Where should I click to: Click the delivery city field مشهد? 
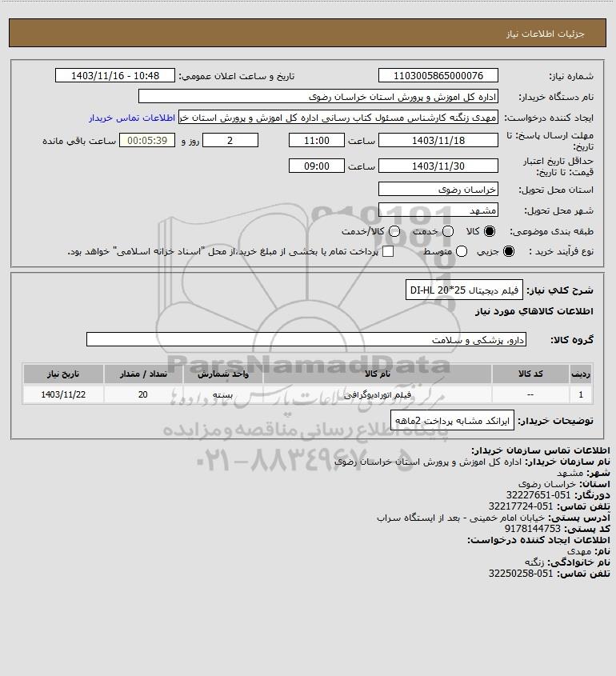pos(438,210)
